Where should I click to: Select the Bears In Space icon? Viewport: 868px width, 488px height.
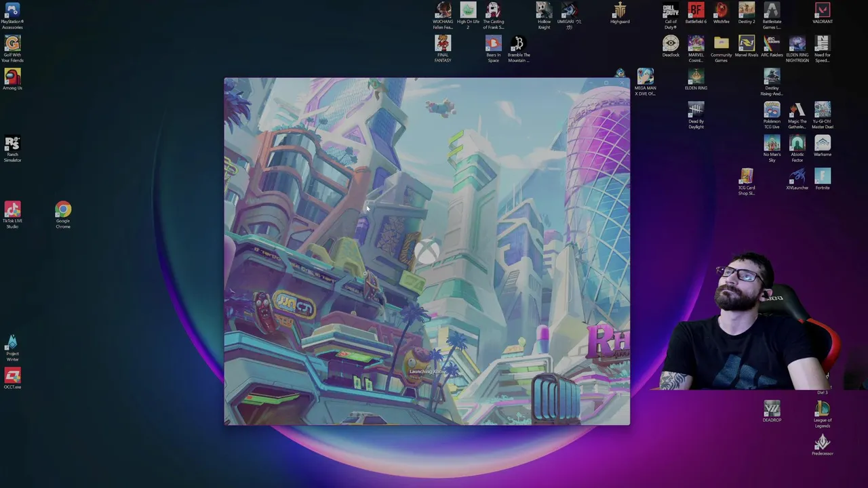click(x=493, y=49)
